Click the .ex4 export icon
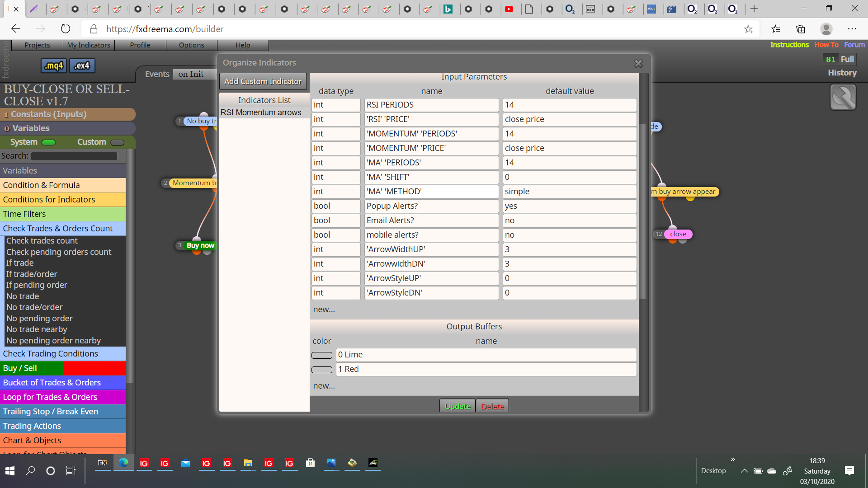 (82, 66)
